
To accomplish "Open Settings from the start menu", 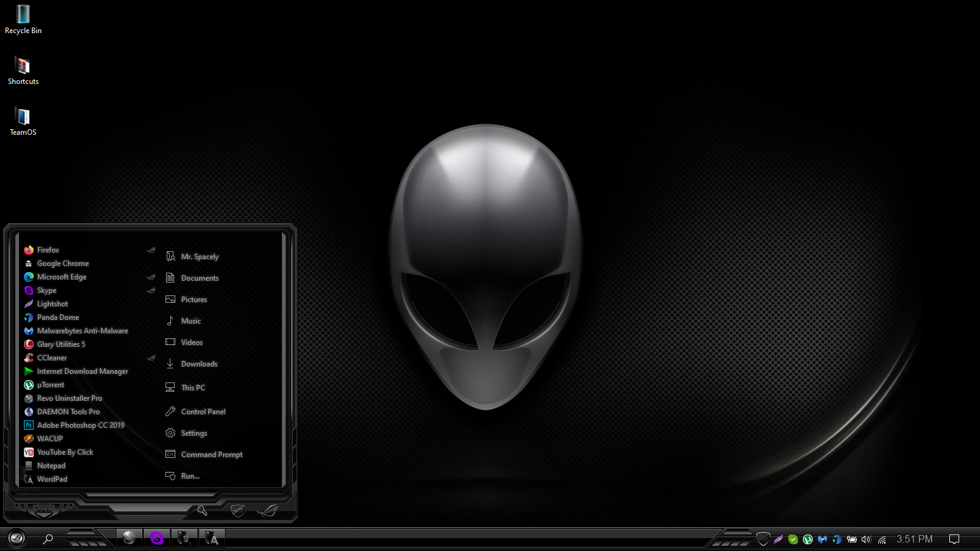I will coord(187,433).
